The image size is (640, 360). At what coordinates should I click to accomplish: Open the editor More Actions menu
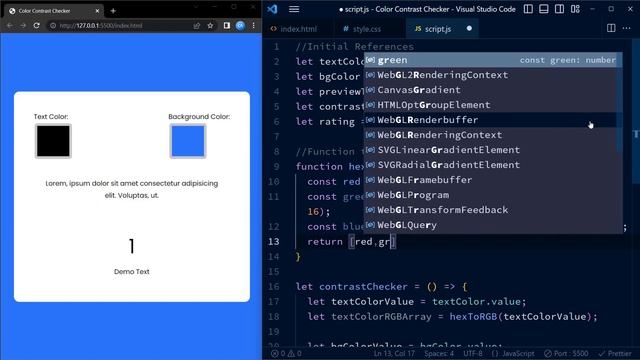coord(627,28)
